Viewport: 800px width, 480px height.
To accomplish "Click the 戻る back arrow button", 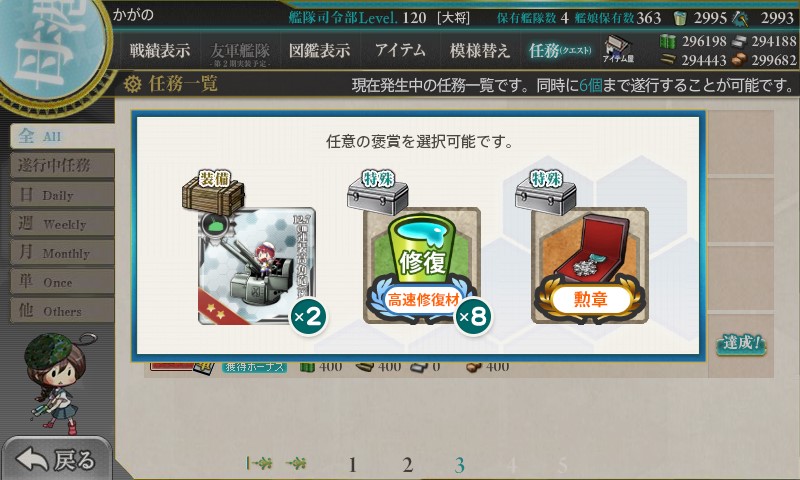I will [56, 460].
